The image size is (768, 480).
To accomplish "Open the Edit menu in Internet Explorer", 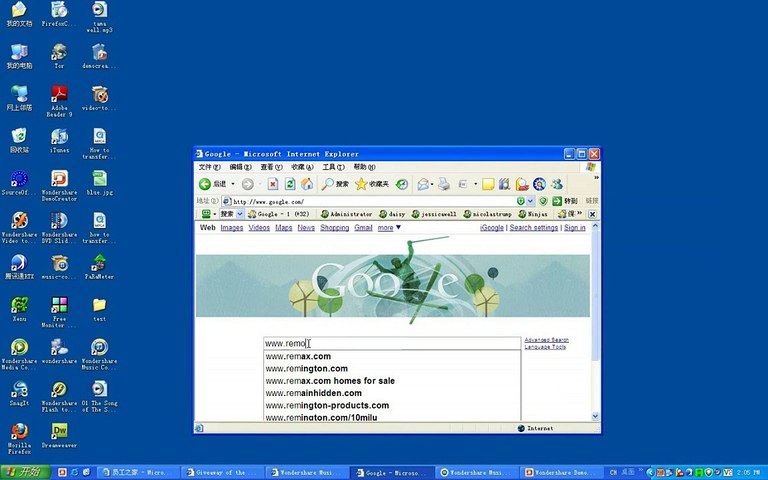I will coord(240,167).
